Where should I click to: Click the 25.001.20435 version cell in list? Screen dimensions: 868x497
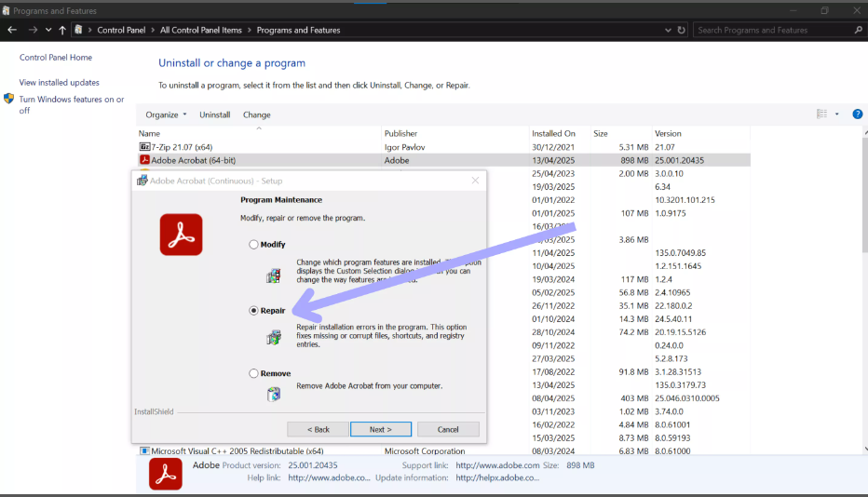pos(679,160)
